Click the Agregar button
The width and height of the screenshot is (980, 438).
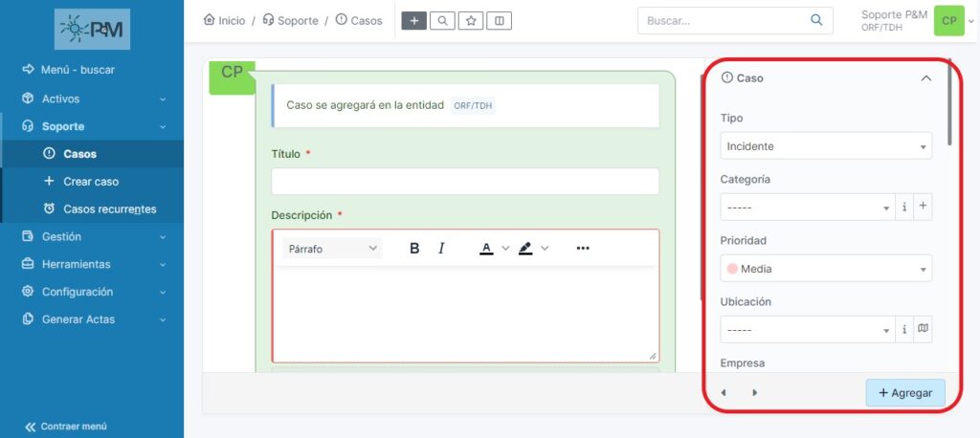[x=904, y=393]
